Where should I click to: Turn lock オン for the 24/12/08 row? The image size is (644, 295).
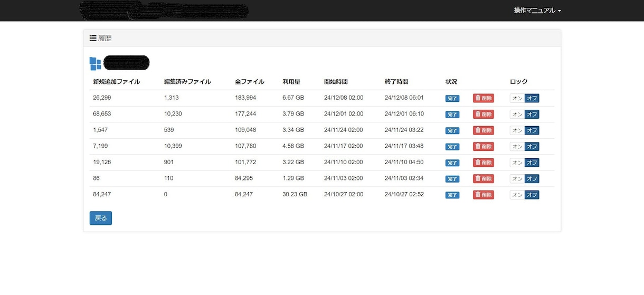[517, 98]
